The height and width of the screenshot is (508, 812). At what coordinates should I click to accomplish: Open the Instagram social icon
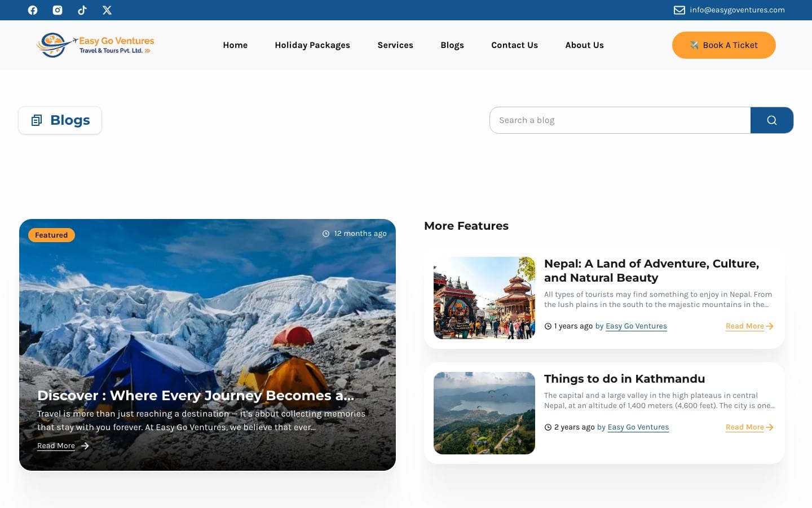58,10
